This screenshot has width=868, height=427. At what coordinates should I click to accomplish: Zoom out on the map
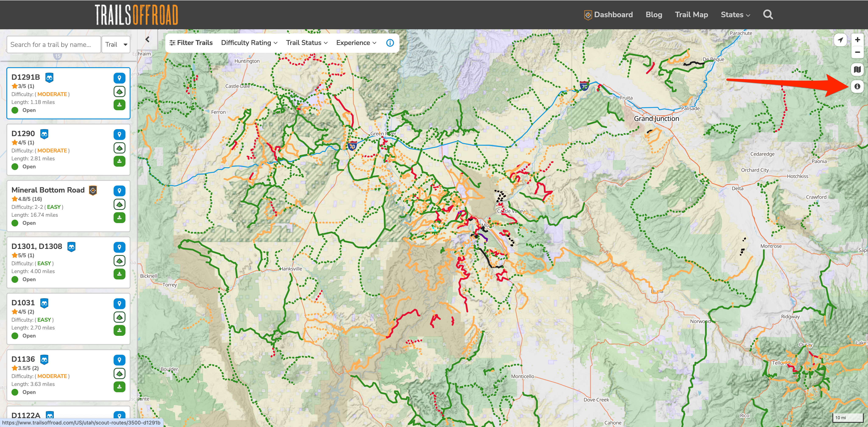tap(857, 52)
